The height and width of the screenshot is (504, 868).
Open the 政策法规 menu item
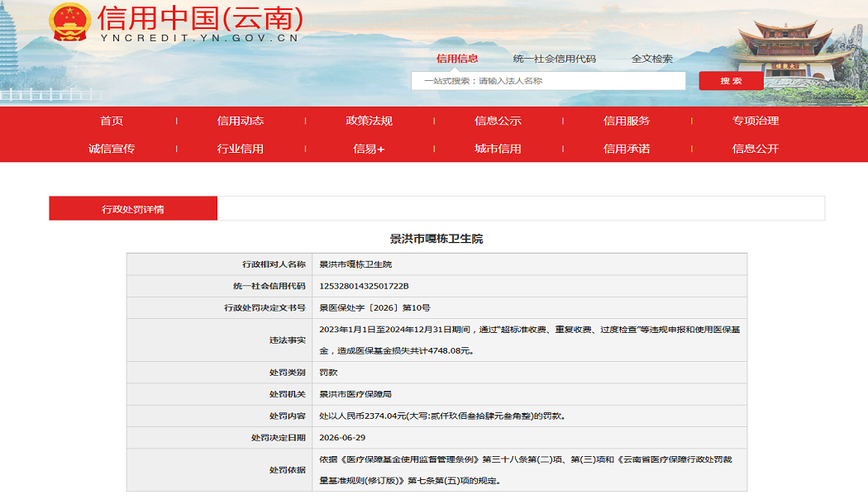coord(369,121)
